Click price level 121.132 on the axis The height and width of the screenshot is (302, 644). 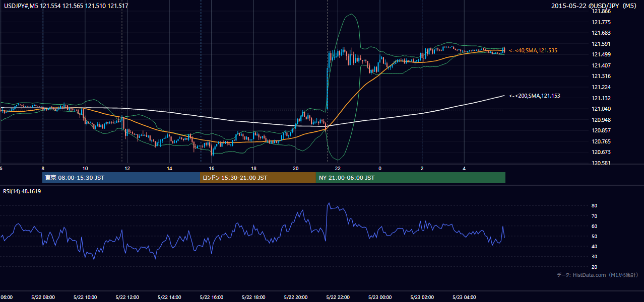coord(601,98)
